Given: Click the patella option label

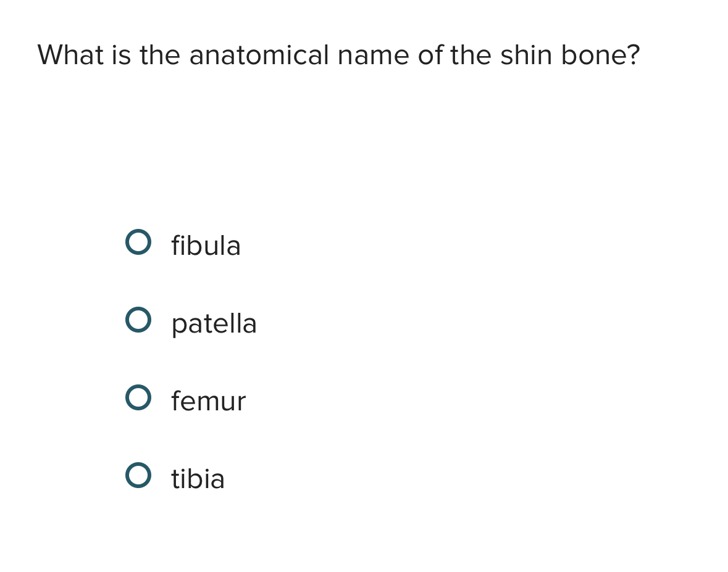Looking at the screenshot, I should point(214,323).
